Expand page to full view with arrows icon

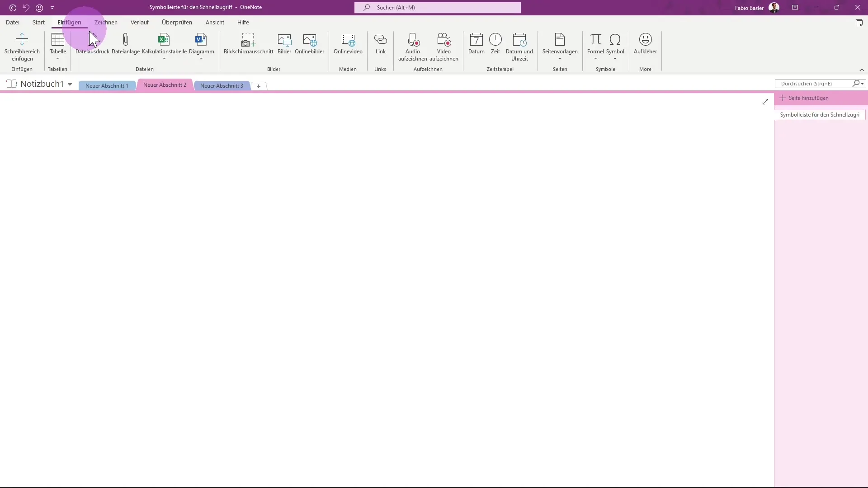[765, 102]
